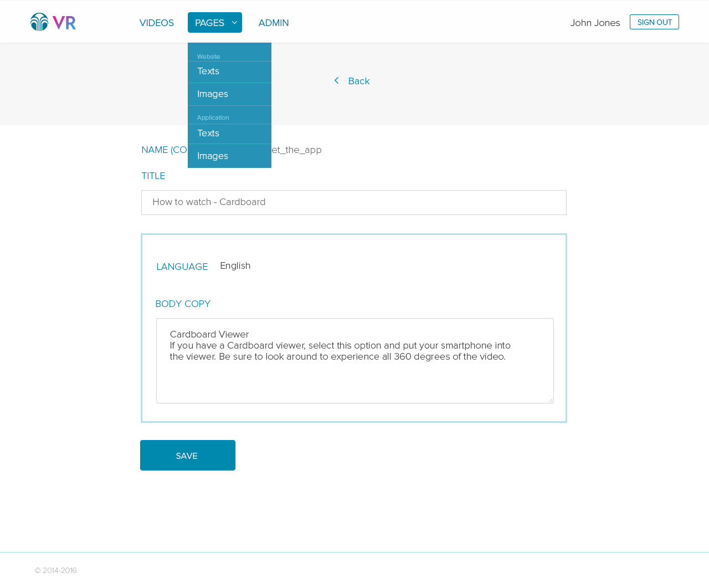The height and width of the screenshot is (588, 709).
Task: Click the PAGES navigation label
Action: pos(209,23)
